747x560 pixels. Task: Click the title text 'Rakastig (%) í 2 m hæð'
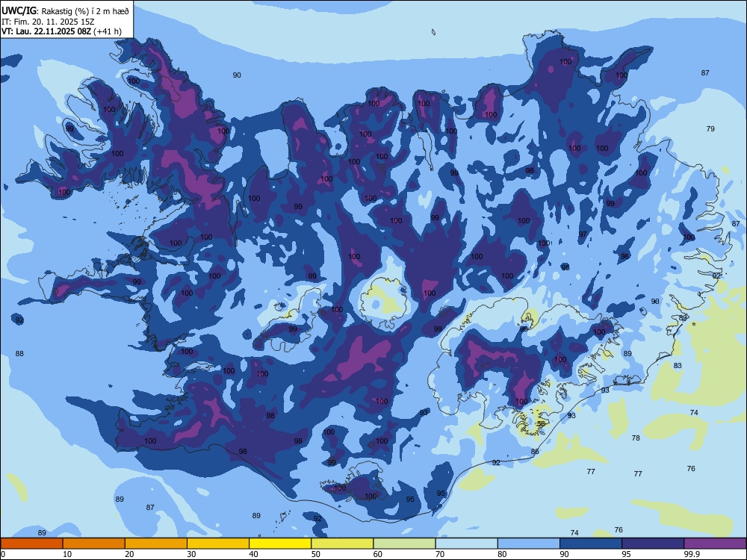85,11
